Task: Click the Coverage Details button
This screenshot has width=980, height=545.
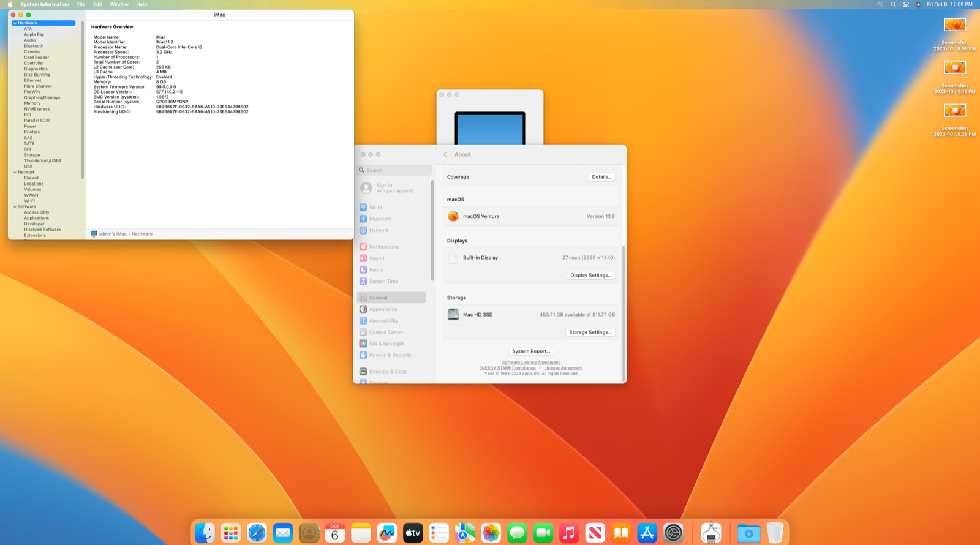Action: pos(601,177)
